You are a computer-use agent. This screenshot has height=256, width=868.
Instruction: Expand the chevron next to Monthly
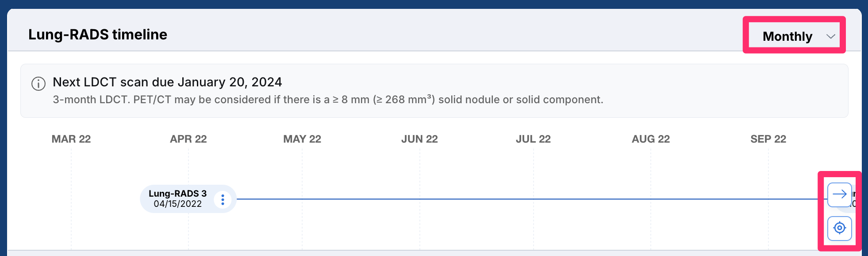(830, 36)
